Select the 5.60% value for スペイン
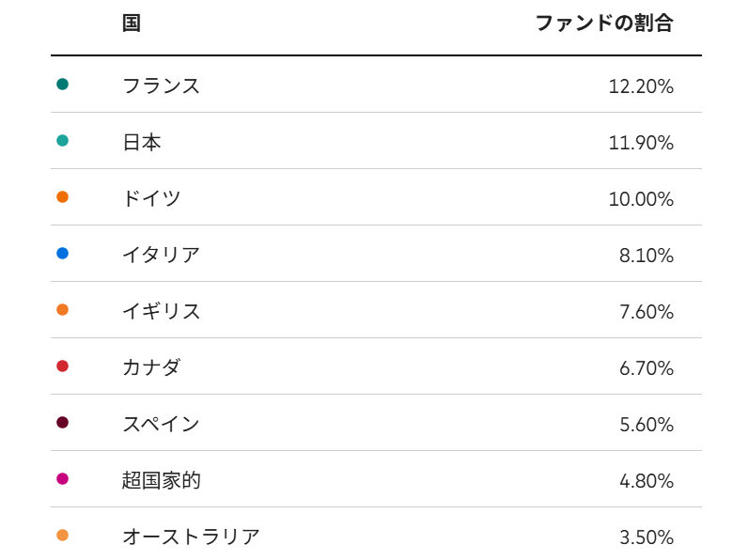The height and width of the screenshot is (560, 748). click(x=647, y=425)
